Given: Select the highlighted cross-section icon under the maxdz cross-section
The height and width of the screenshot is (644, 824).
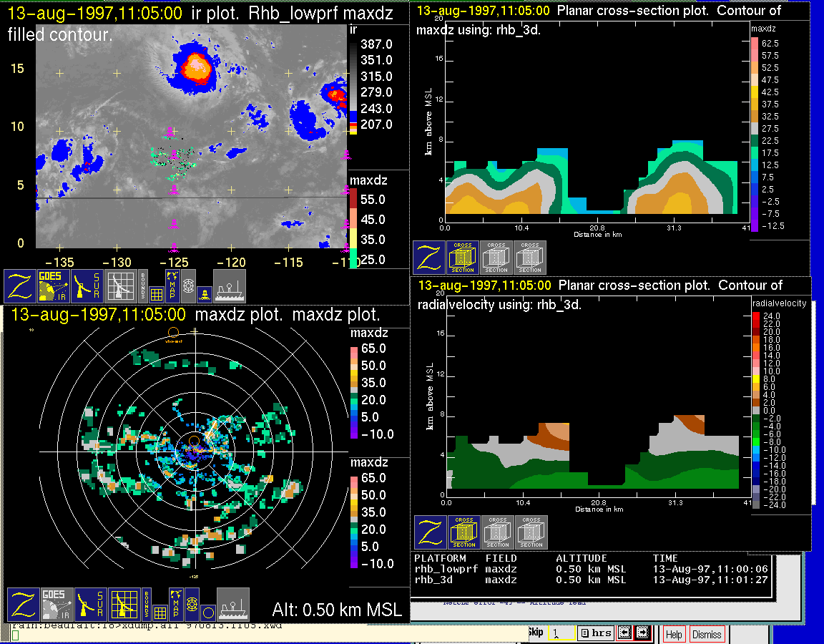Looking at the screenshot, I should pos(463,258).
